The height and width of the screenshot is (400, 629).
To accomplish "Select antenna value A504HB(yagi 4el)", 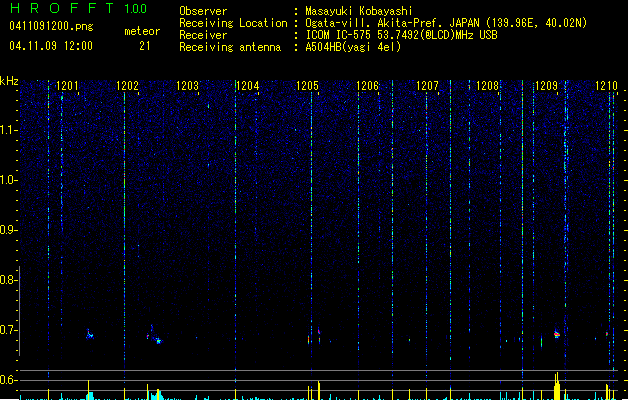I will click(353, 47).
